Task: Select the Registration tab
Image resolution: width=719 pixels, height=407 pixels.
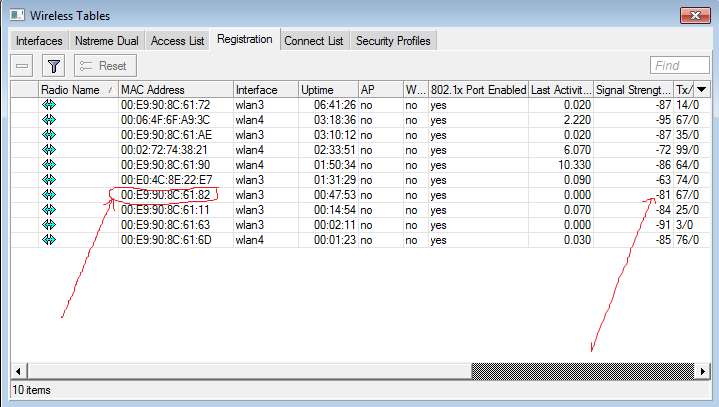Action: click(245, 39)
